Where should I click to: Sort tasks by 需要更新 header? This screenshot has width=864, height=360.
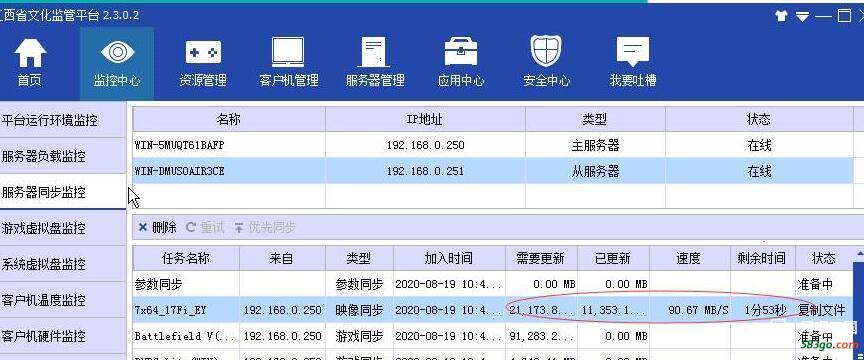(541, 258)
